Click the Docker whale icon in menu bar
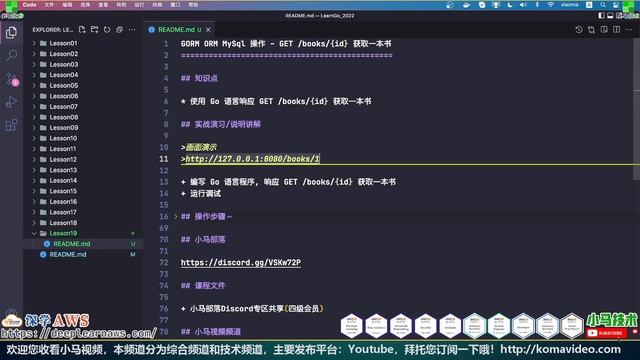Image resolution: width=640 pixels, height=360 pixels. [x=466, y=5]
